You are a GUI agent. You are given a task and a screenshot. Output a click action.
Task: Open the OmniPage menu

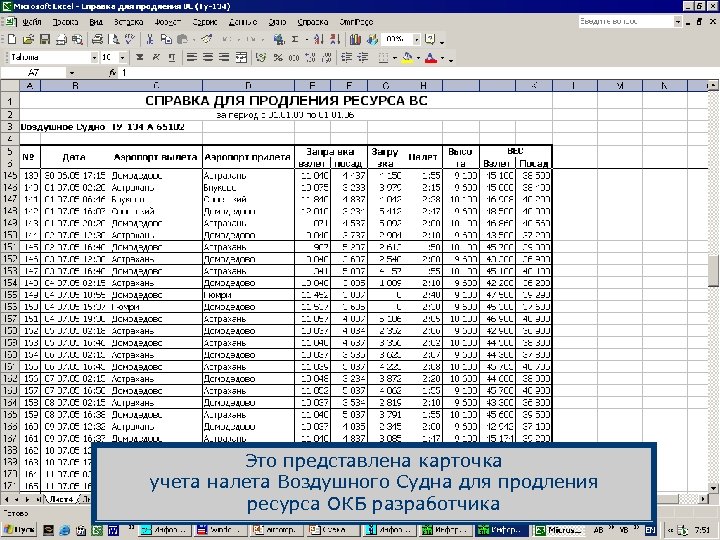pos(356,22)
